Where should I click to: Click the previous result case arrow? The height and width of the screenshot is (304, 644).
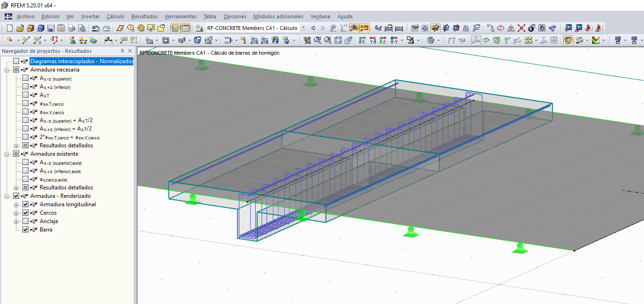tap(313, 28)
